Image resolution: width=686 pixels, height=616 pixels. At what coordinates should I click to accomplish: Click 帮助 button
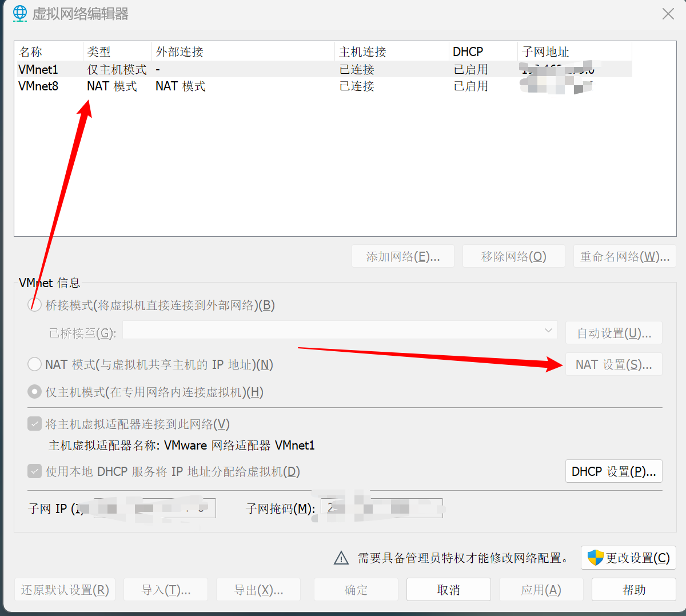[x=634, y=590]
